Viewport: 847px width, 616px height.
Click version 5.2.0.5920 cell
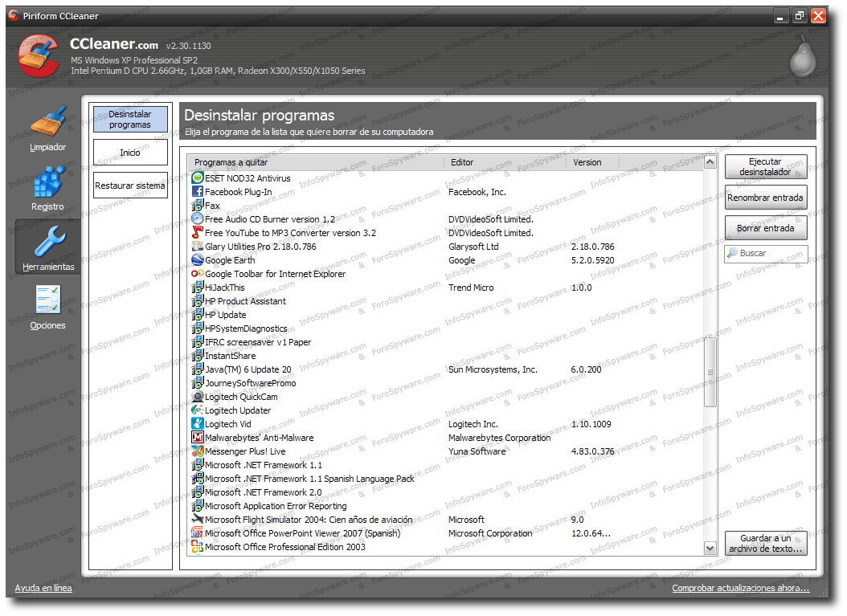point(592,259)
